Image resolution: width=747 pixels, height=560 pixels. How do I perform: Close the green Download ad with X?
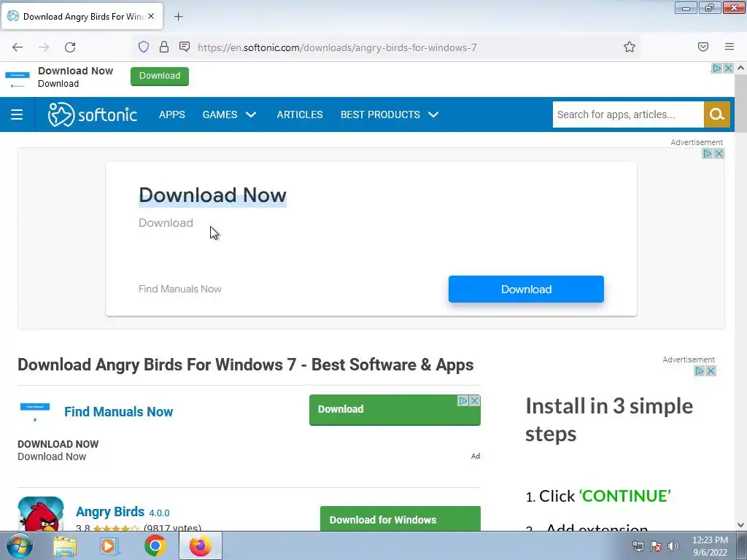pyautogui.click(x=474, y=401)
